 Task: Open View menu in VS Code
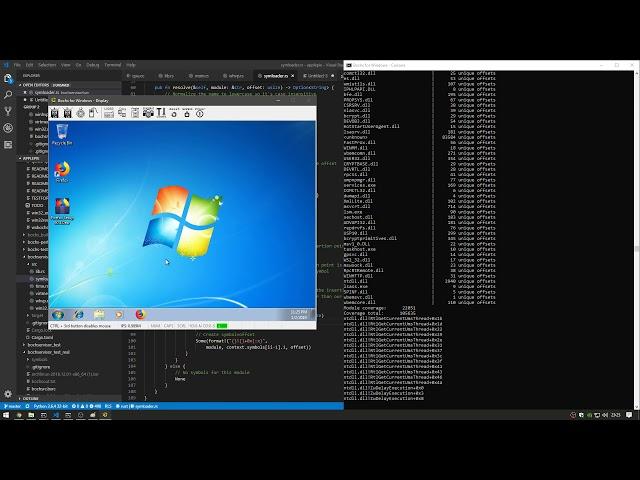click(66, 65)
